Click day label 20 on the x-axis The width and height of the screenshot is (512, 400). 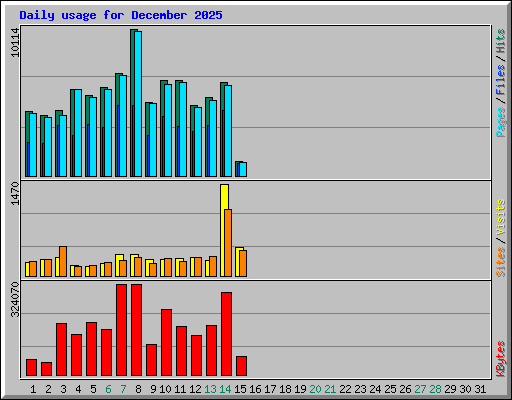point(315,389)
